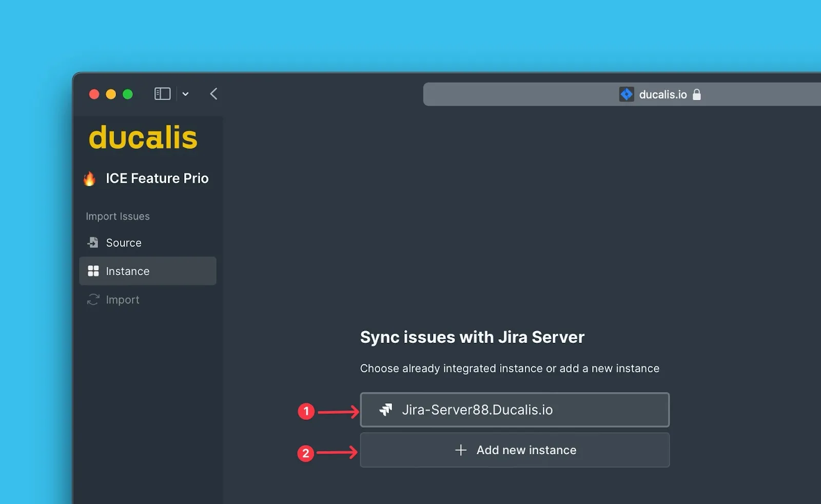Click the Import sync-arrows icon
Screen dimensions: 821x504
pyautogui.click(x=93, y=299)
